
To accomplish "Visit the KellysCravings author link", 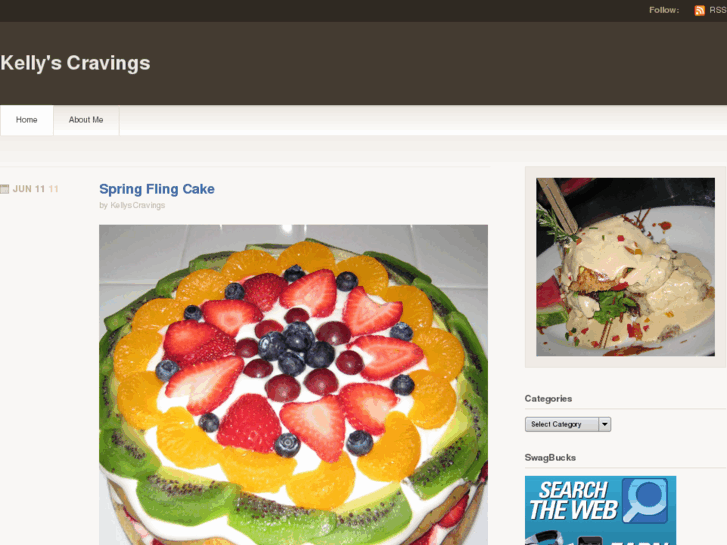I will tap(138, 205).
